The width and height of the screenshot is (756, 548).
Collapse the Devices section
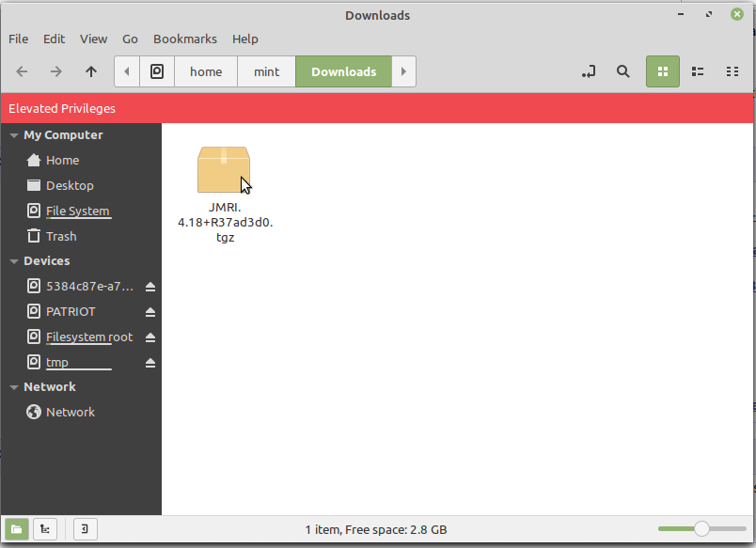(x=14, y=261)
